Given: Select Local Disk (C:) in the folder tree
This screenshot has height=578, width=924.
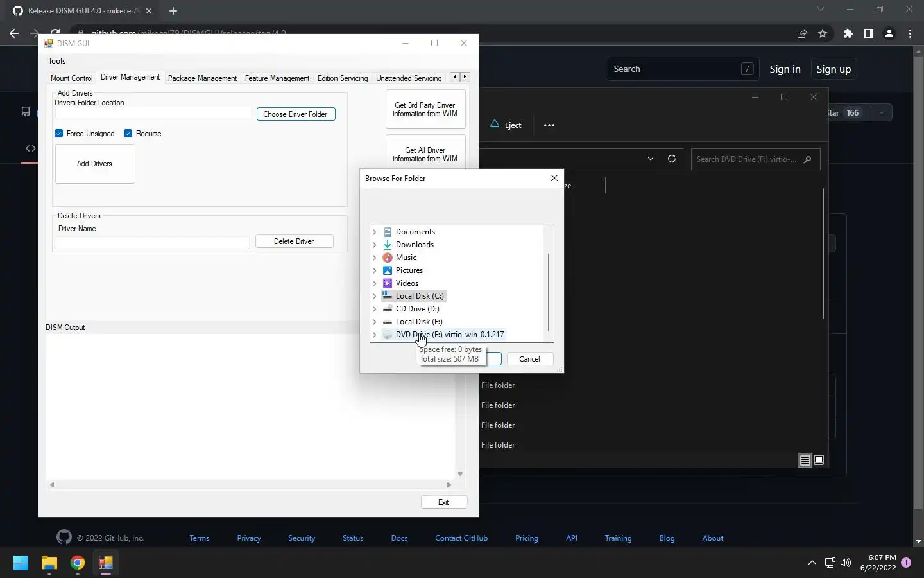Looking at the screenshot, I should coord(413,296).
